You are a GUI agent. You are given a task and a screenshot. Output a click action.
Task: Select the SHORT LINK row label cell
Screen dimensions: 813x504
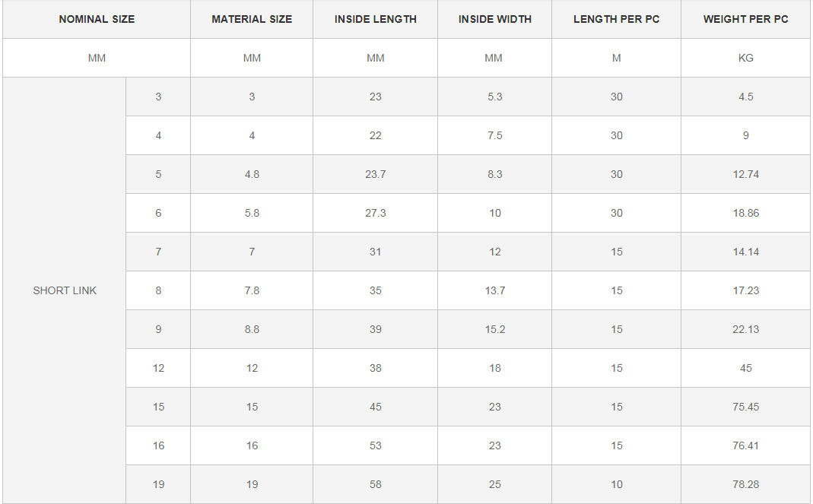(x=65, y=290)
